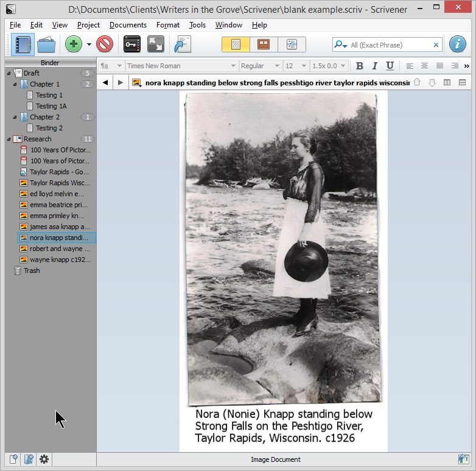Collapse the Research folder
Image resolution: width=476 pixels, height=471 pixels.
click(9, 139)
